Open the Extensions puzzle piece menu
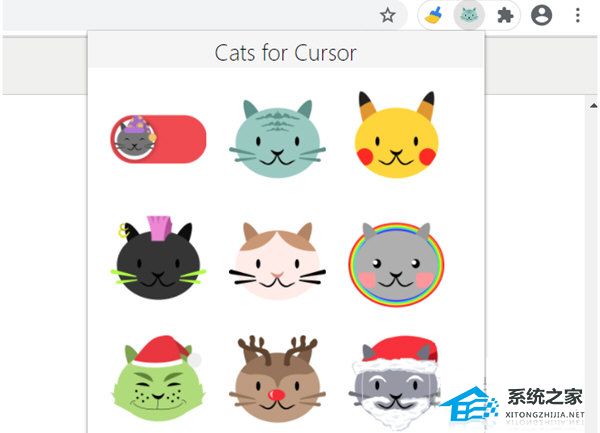 point(505,16)
